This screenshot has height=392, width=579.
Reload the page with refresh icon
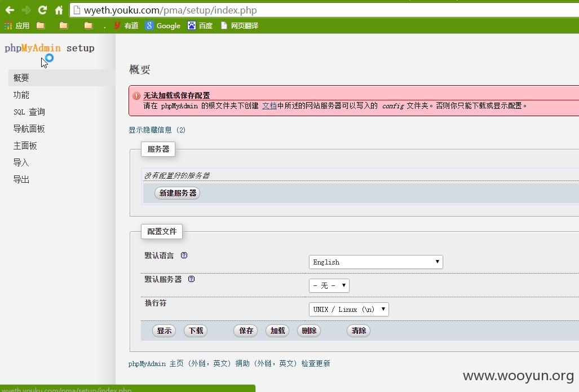[x=42, y=10]
